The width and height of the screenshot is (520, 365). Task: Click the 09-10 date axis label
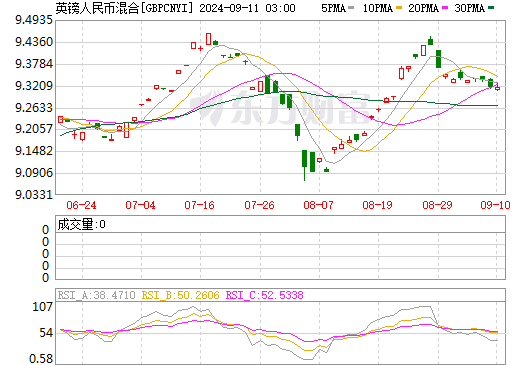tap(495, 205)
